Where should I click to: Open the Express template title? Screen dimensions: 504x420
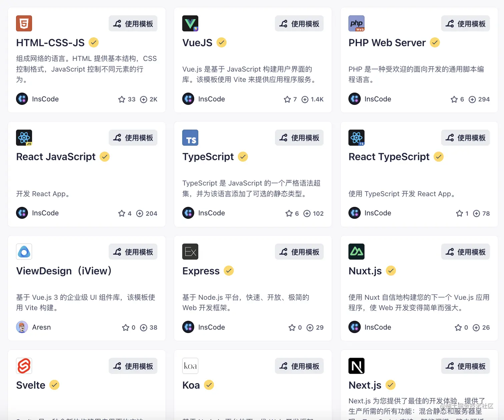point(201,271)
